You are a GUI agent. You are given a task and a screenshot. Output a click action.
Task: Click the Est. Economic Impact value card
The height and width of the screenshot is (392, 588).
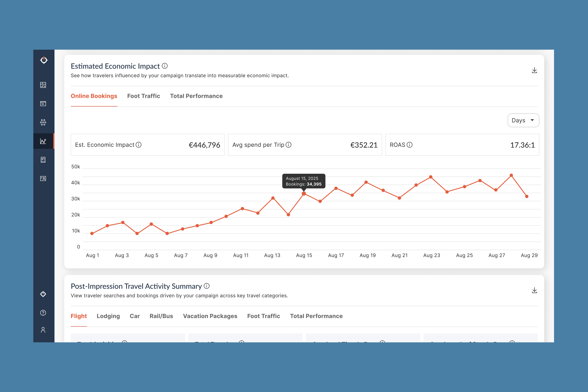tap(147, 145)
